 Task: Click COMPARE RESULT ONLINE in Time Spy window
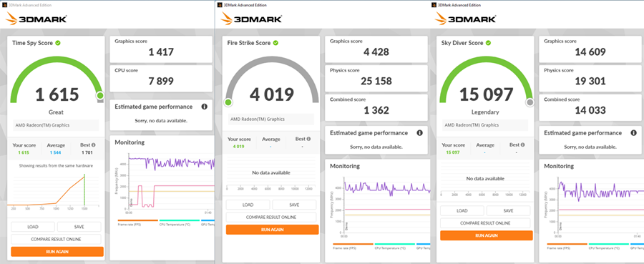pyautogui.click(x=56, y=240)
